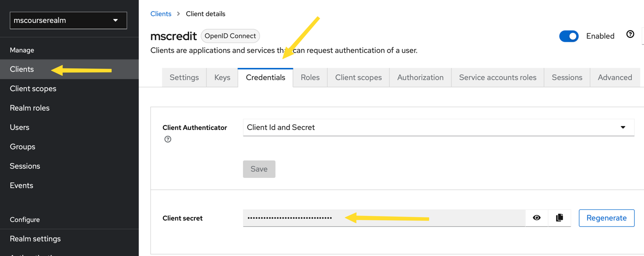Image resolution: width=644 pixels, height=256 pixels.
Task: Regenerate the client secret
Action: tap(607, 218)
